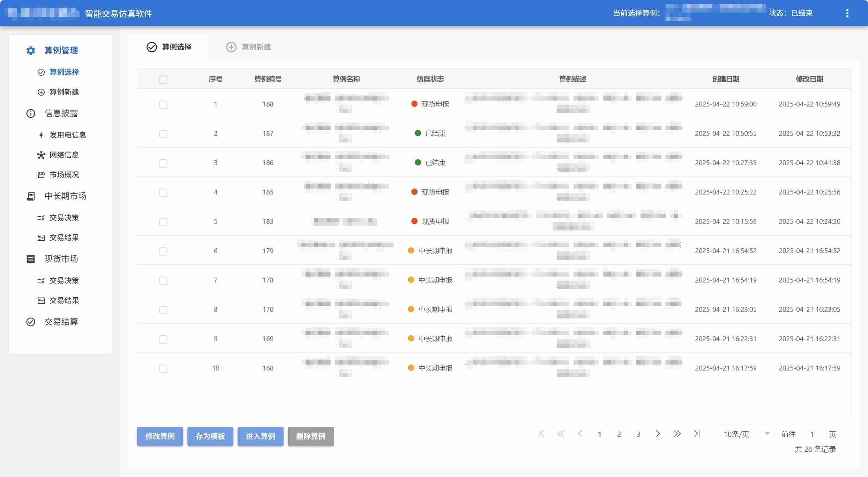
Task: Click the 存为模板 button
Action: (210, 436)
